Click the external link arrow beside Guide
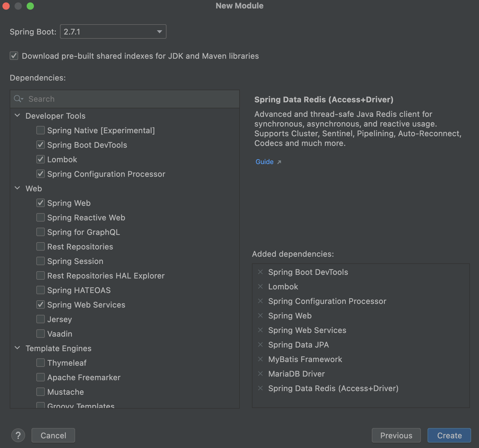Viewport: 479px width, 448px height. tap(279, 162)
